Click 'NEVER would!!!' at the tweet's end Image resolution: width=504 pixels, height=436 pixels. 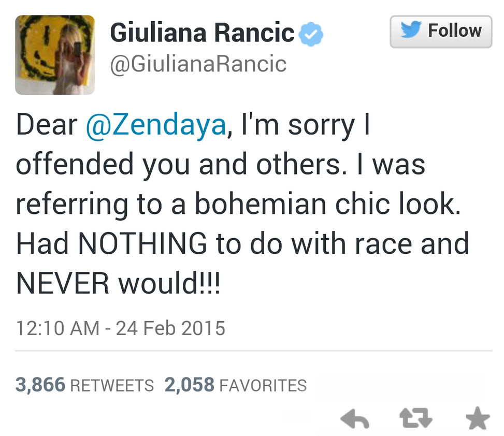point(118,283)
